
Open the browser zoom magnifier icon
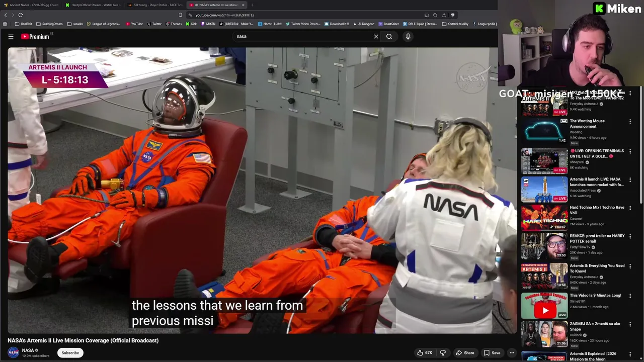[x=435, y=15]
